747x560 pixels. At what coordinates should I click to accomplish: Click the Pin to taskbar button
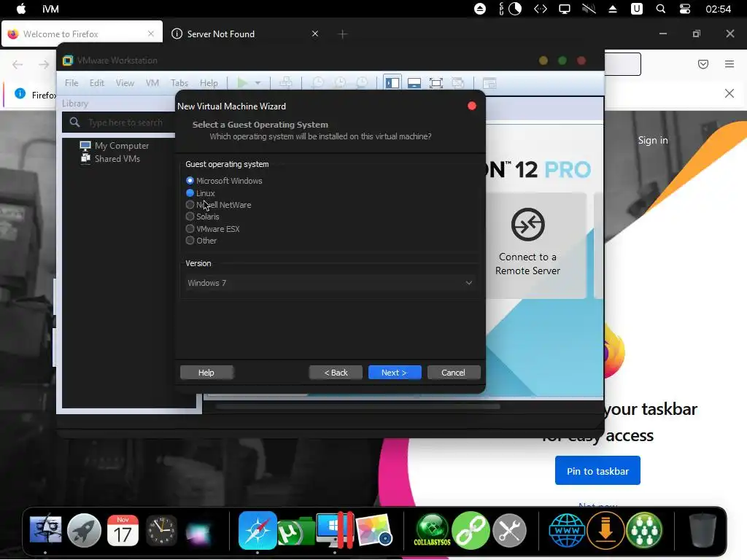[597, 470]
